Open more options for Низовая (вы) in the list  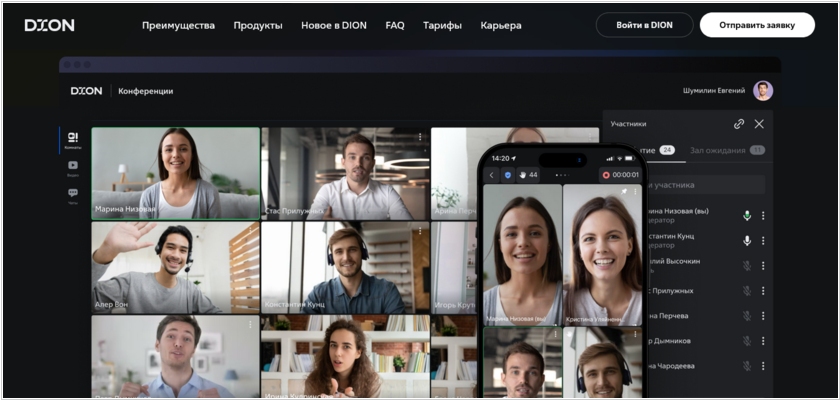pyautogui.click(x=763, y=215)
